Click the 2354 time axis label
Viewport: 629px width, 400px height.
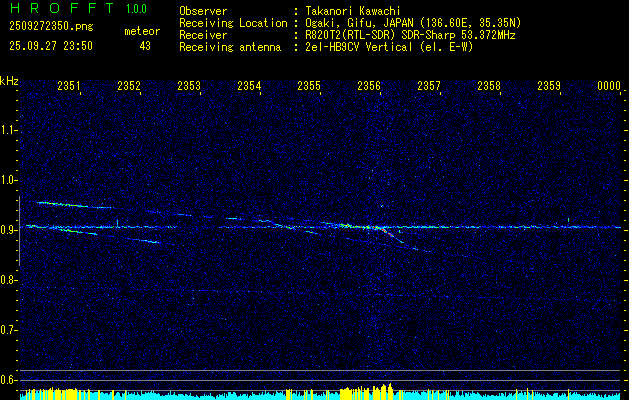tap(249, 85)
